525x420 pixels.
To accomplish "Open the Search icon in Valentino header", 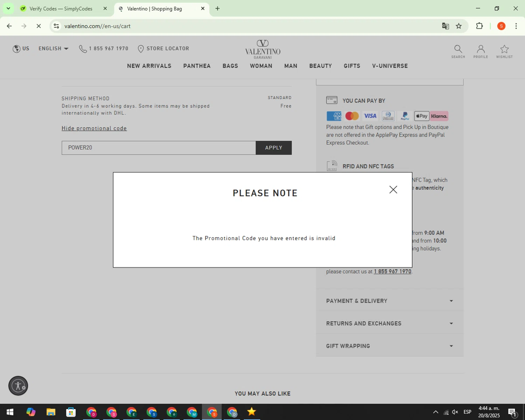I will point(458,51).
